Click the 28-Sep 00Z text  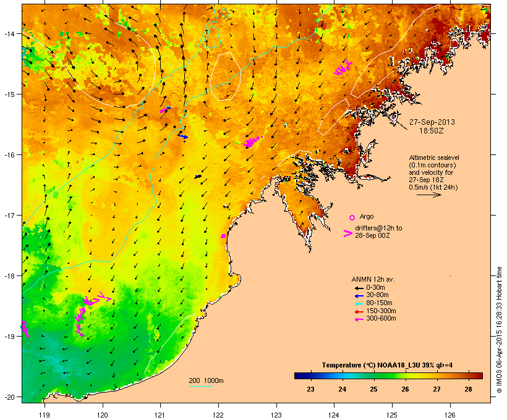[x=372, y=235]
